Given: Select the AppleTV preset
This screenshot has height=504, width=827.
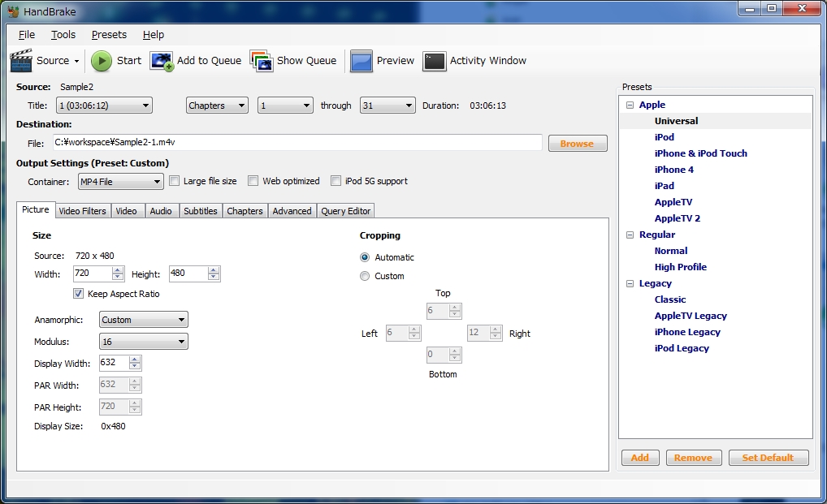Looking at the screenshot, I should 673,202.
